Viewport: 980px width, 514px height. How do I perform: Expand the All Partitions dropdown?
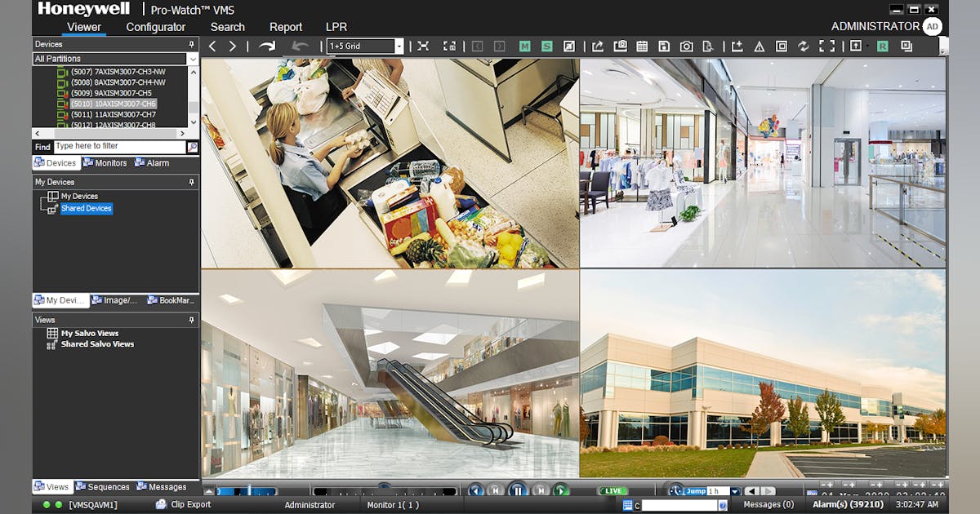coord(193,59)
